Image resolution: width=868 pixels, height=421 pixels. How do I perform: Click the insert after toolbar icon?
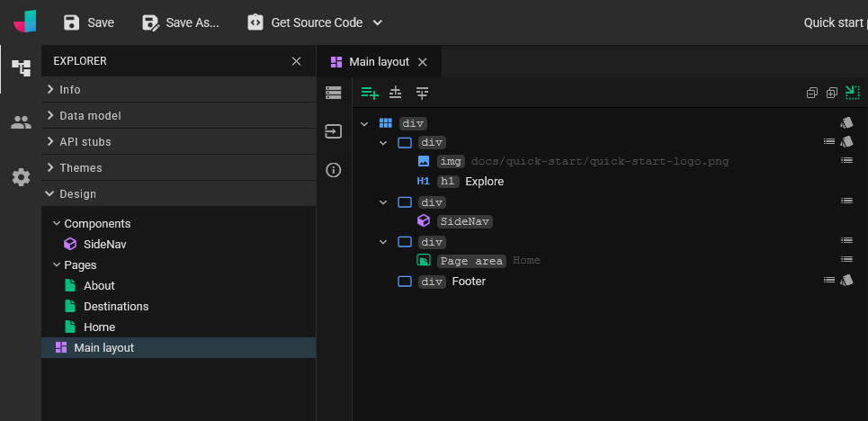(423, 93)
